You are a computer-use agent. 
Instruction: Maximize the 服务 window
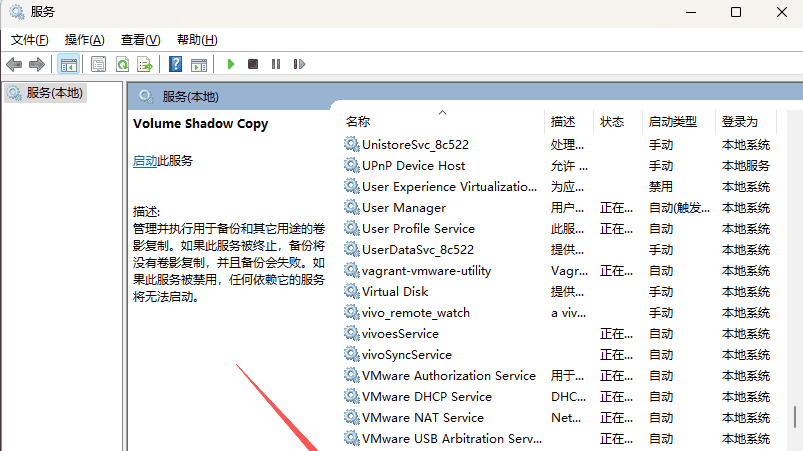736,12
